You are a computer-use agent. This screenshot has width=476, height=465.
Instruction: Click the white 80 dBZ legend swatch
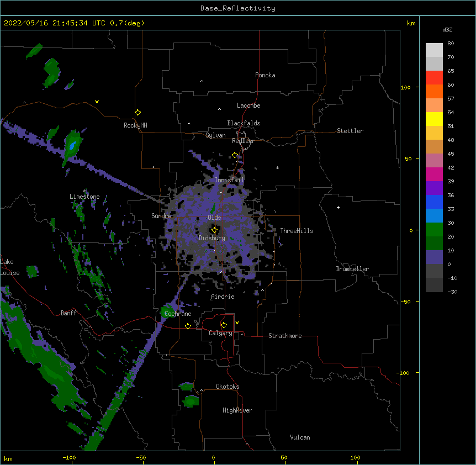tap(434, 50)
